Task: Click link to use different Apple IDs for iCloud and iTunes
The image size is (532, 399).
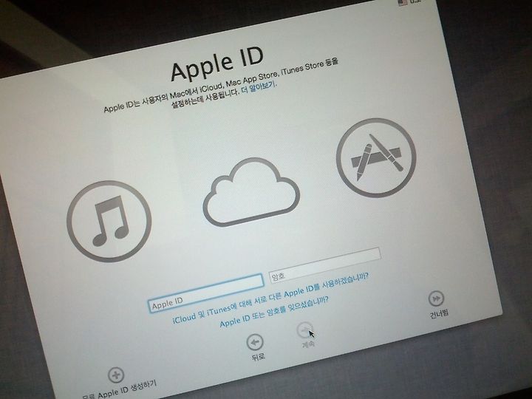Action: click(270, 298)
